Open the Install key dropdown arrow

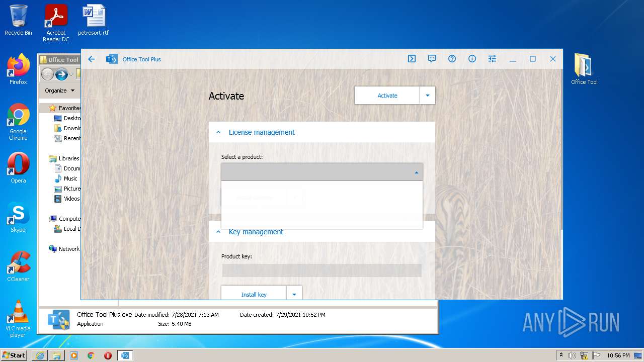pos(294,294)
